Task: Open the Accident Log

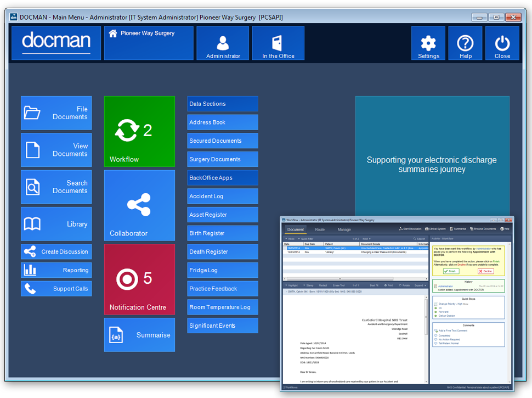Action: [x=223, y=197]
